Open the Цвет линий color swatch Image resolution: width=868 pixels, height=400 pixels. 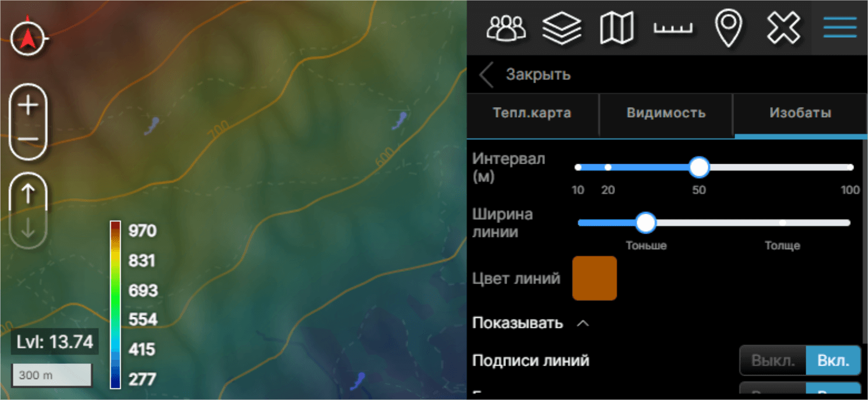tap(595, 278)
